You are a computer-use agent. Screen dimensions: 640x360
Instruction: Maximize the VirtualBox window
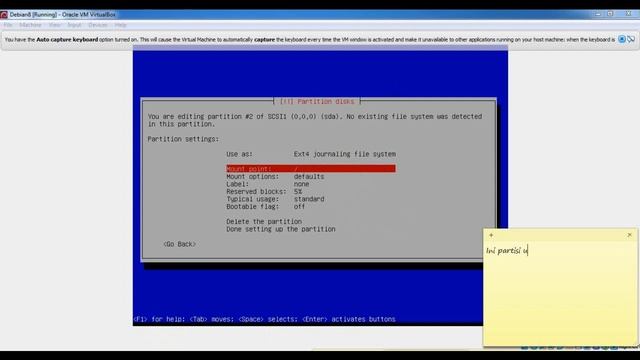pyautogui.click(x=610, y=14)
